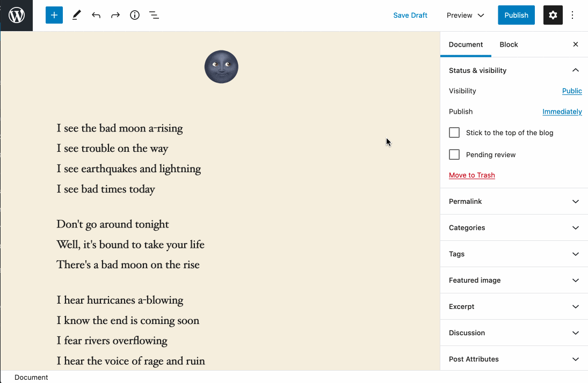The width and height of the screenshot is (588, 383).
Task: Redo the last change
Action: [x=115, y=15]
